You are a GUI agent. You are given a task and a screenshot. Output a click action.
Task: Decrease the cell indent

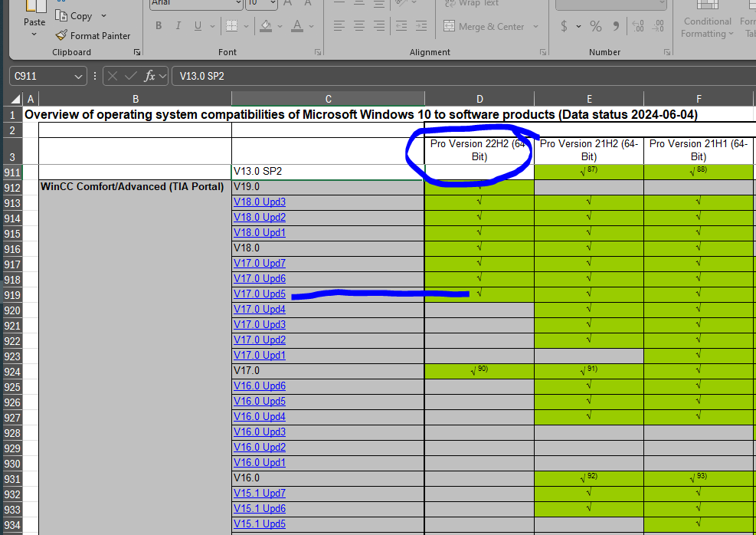tap(401, 26)
